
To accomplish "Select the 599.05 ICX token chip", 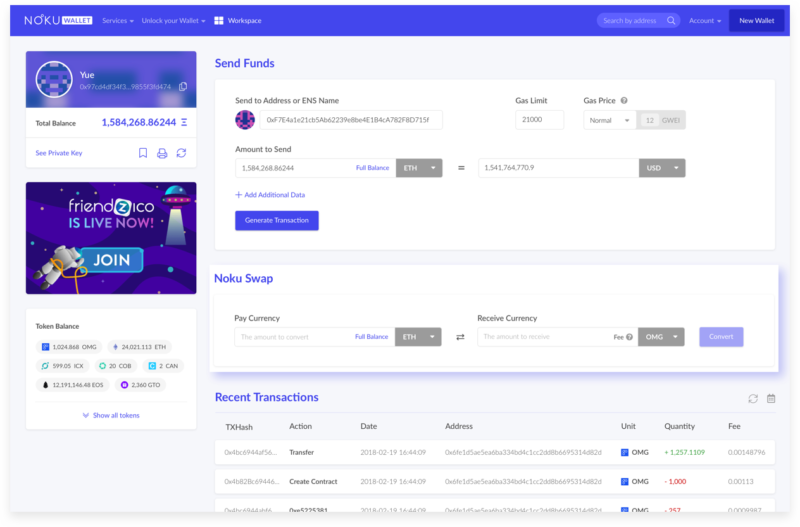I will point(62,366).
